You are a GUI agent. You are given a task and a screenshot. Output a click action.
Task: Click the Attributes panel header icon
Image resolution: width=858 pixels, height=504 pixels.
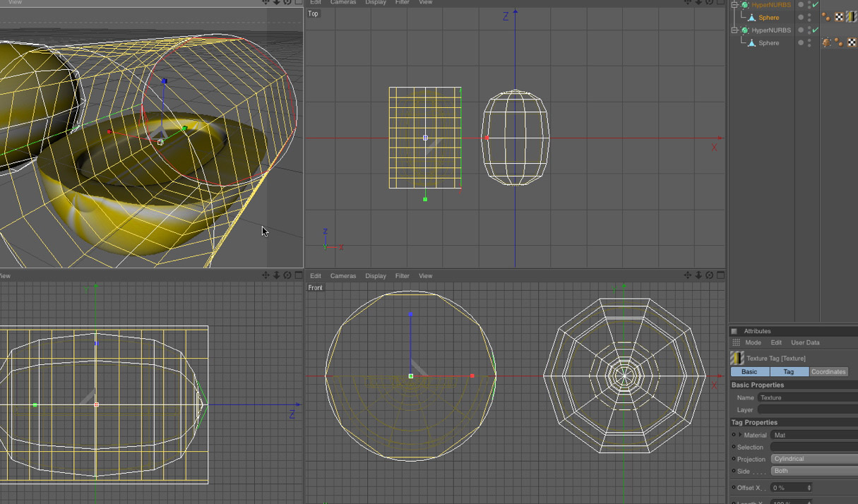[734, 331]
